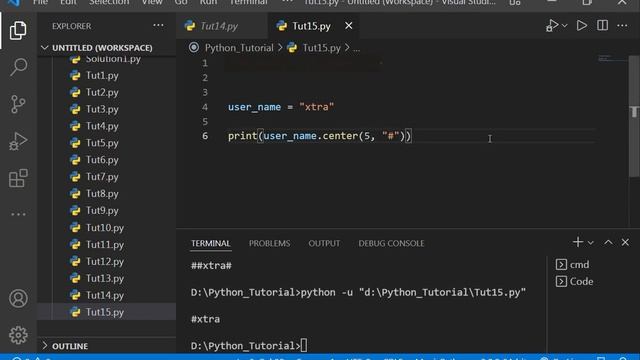Click the minimap in the editor
Image resolution: width=640 pixels, height=360 pixels.
[612, 59]
